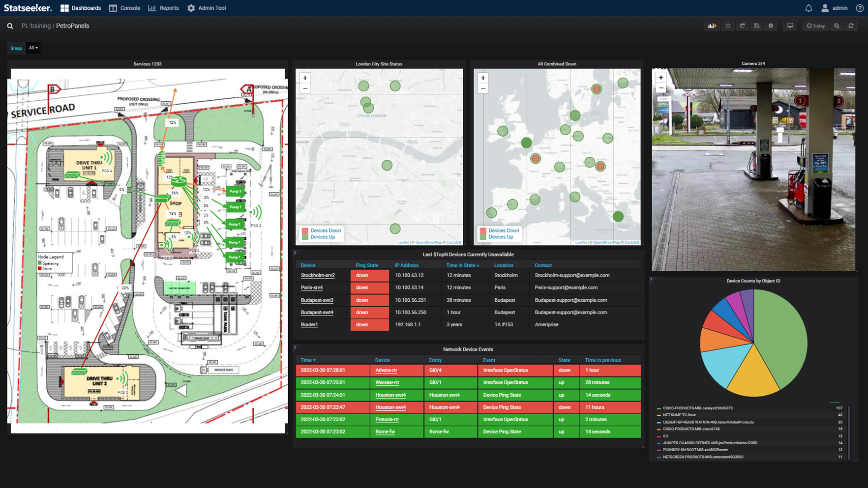Viewport: 868px width, 488px height.
Task: Save the dashboard using the disk icon
Action: point(757,26)
